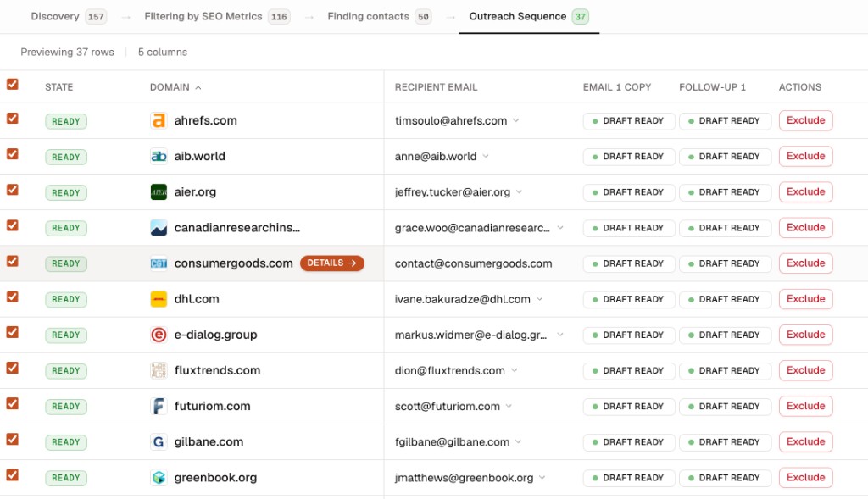Click the '5 columns' label
868x499 pixels.
(x=163, y=52)
